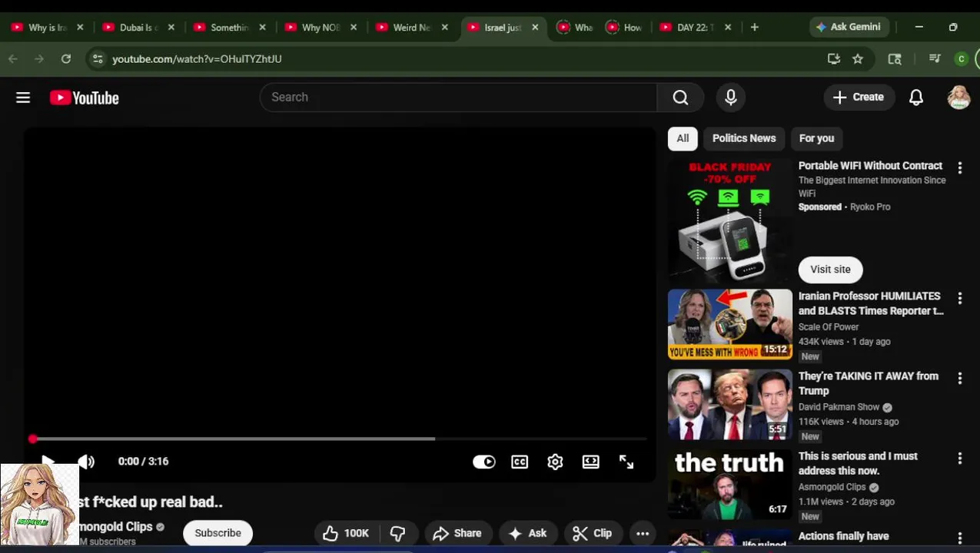Enter full screen mode
Viewport: 980px width, 553px height.
pos(626,462)
